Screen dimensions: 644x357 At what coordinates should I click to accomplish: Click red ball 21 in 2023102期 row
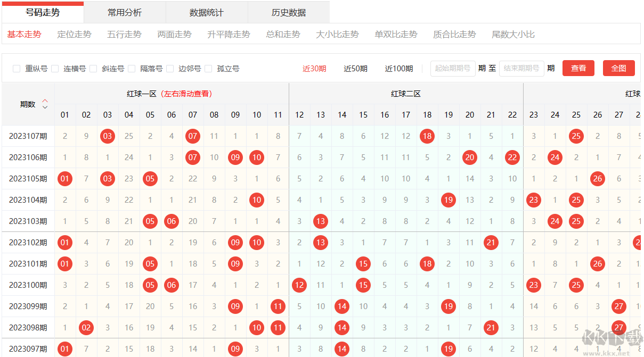click(491, 243)
